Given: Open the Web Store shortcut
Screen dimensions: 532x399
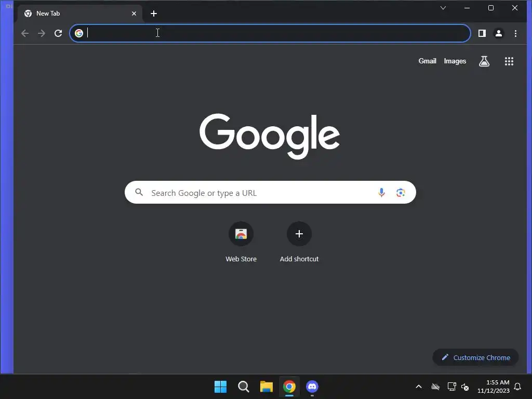Looking at the screenshot, I should [x=241, y=242].
